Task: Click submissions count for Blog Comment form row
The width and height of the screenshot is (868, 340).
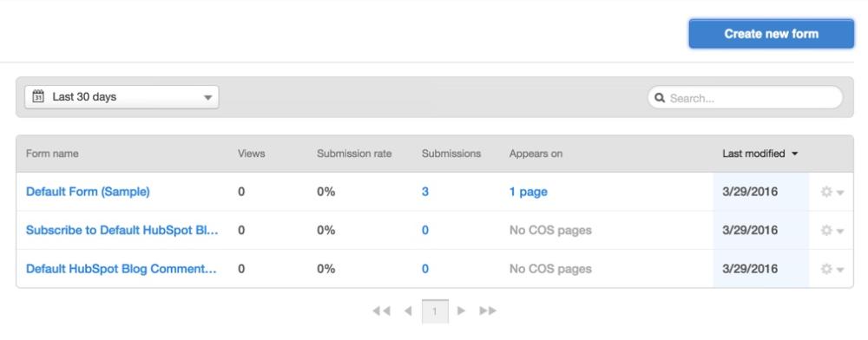Action: pos(425,269)
